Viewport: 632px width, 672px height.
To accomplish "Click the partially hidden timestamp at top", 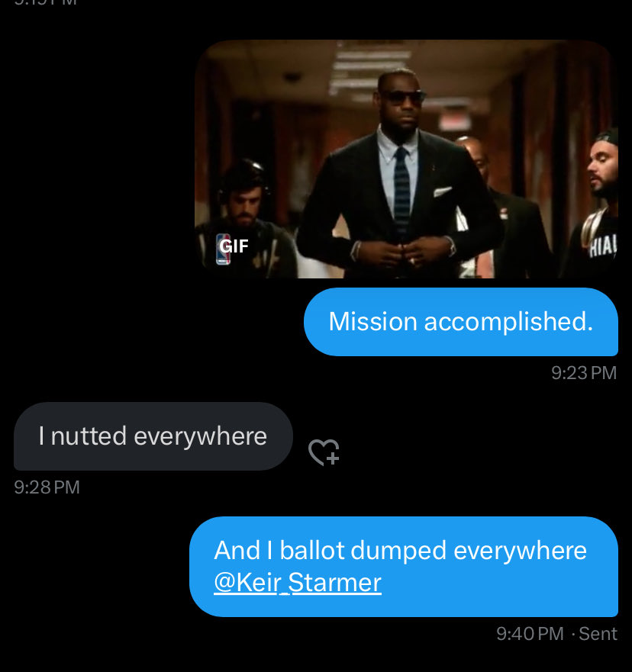I will coord(46,2).
